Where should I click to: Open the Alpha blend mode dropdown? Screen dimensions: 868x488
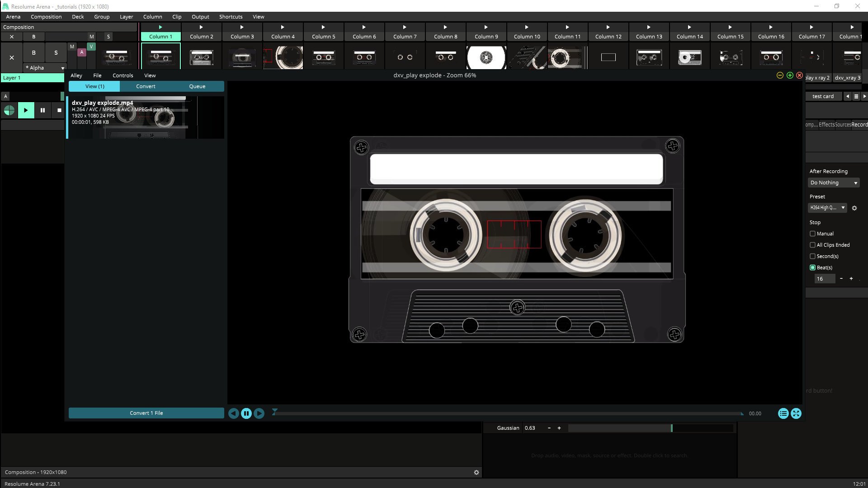pyautogui.click(x=45, y=68)
